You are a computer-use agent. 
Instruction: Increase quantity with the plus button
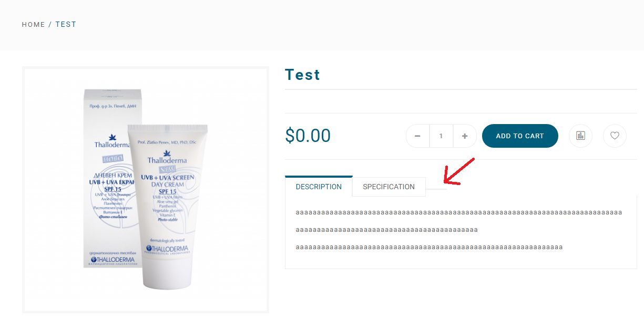click(465, 136)
